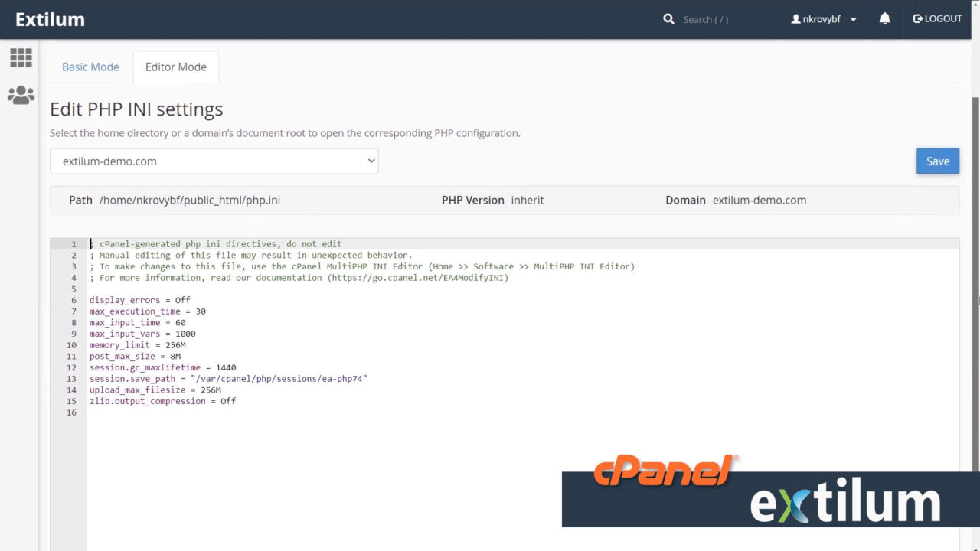This screenshot has height=551, width=980.
Task: Switch to the Basic Mode tab
Action: (x=90, y=67)
